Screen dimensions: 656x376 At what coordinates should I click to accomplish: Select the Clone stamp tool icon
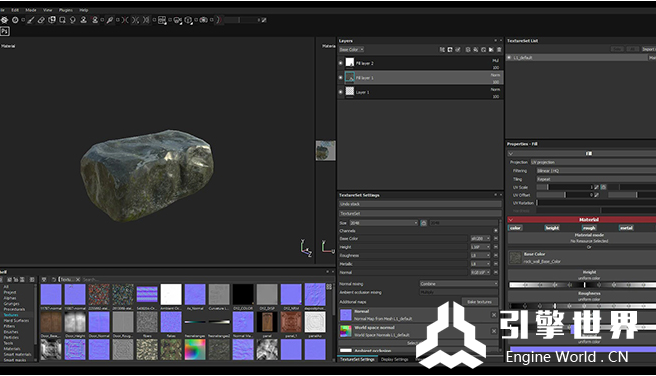click(83, 20)
